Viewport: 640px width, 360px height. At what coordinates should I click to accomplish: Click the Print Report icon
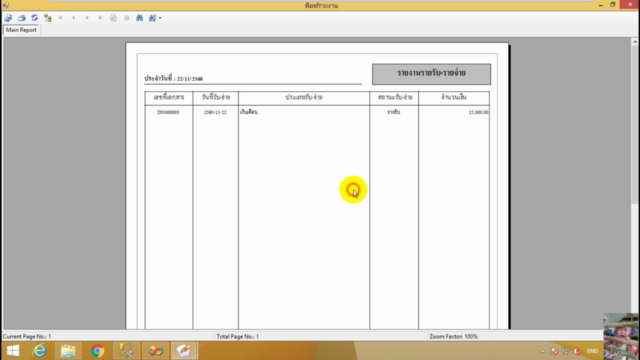coord(22,18)
